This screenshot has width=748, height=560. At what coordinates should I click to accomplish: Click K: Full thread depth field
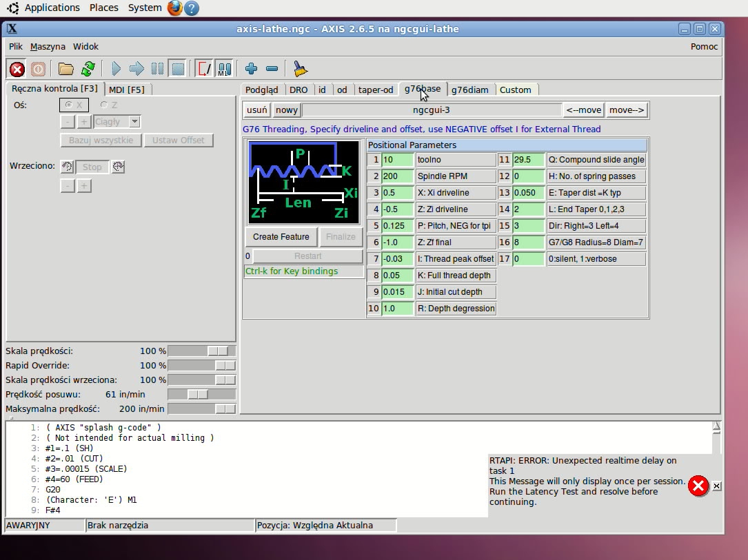tap(397, 276)
